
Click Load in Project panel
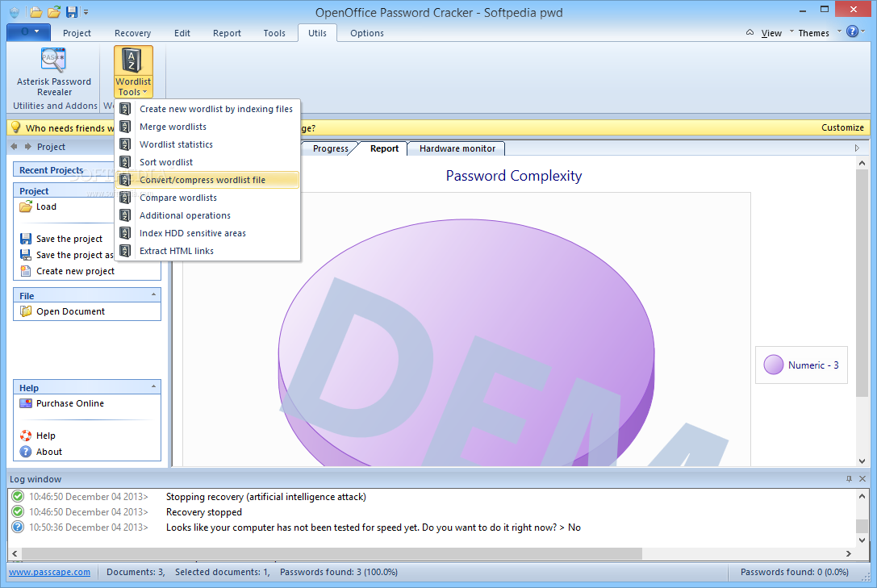click(x=38, y=206)
